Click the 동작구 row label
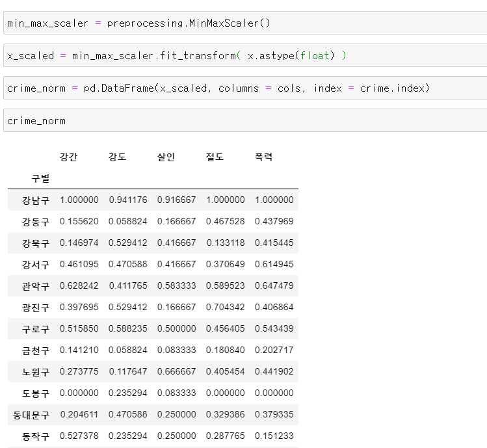487x448 pixels. pyautogui.click(x=36, y=436)
